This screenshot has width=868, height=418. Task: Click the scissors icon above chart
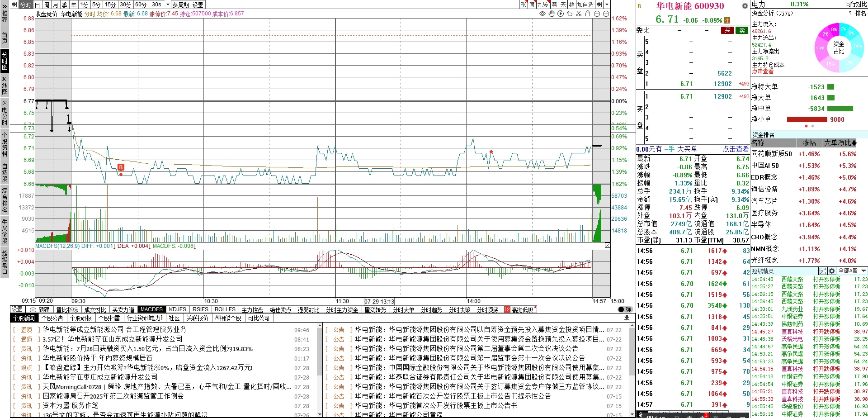(x=579, y=14)
